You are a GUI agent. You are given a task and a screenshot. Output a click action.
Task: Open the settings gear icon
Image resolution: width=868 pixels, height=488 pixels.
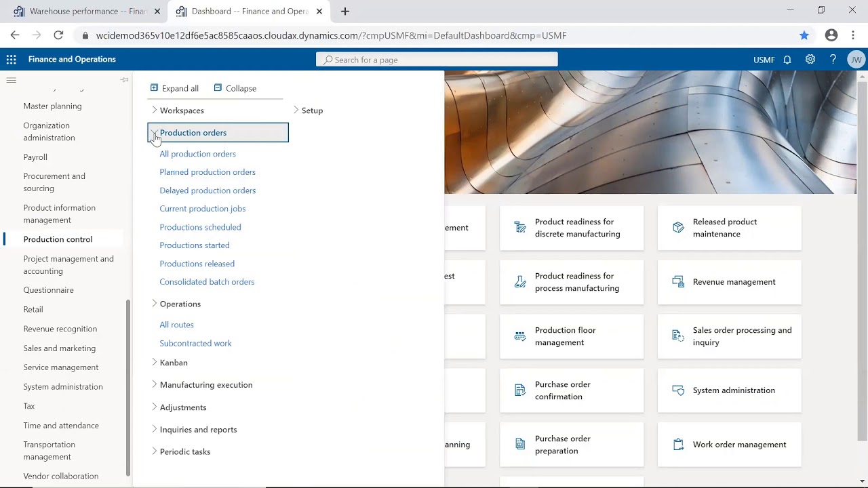click(810, 60)
